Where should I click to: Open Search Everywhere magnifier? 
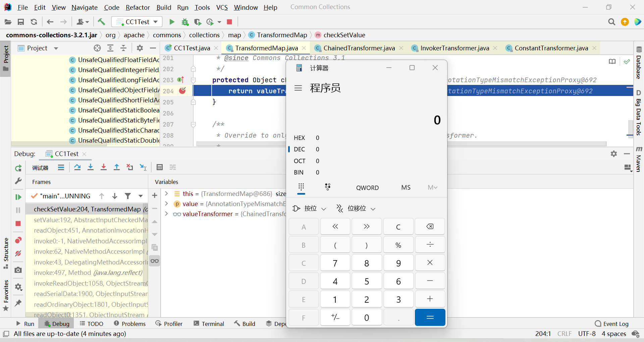point(611,22)
